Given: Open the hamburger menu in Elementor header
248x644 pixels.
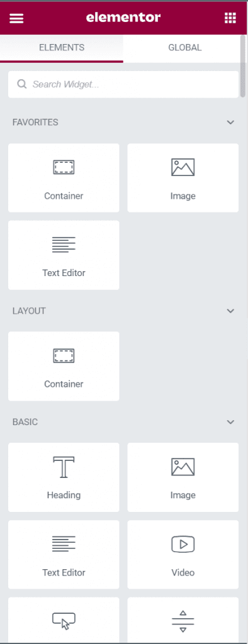Looking at the screenshot, I should [16, 18].
